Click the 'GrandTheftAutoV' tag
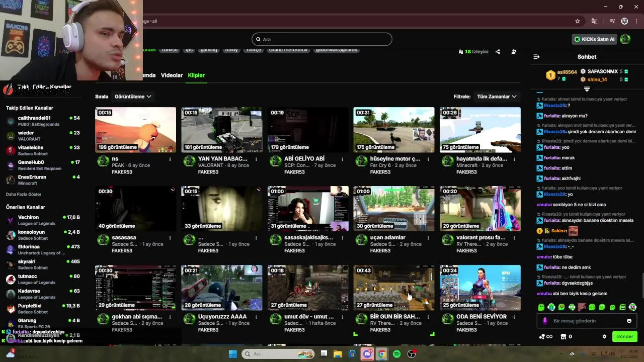Screen dimensions: 644x362 [289, 50]
